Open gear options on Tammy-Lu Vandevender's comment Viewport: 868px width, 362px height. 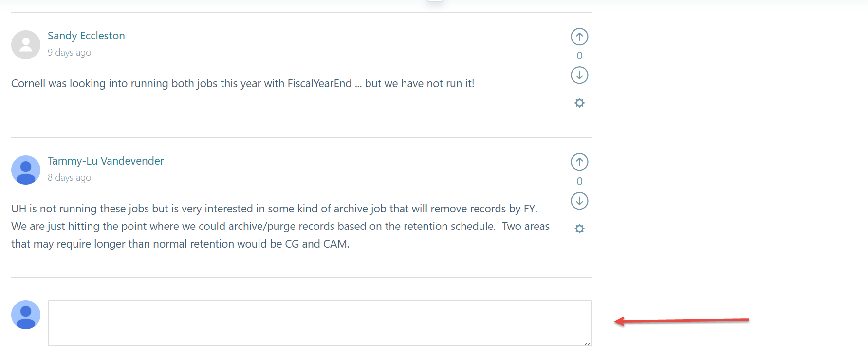pos(579,229)
